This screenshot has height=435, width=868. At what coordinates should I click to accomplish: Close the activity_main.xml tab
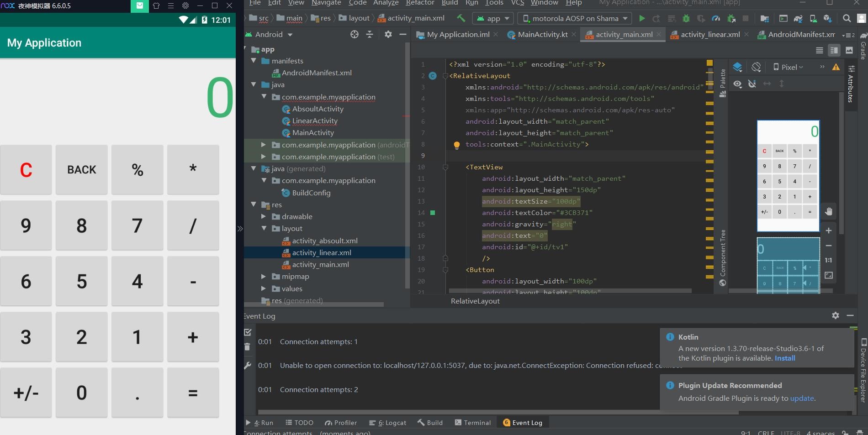click(659, 34)
